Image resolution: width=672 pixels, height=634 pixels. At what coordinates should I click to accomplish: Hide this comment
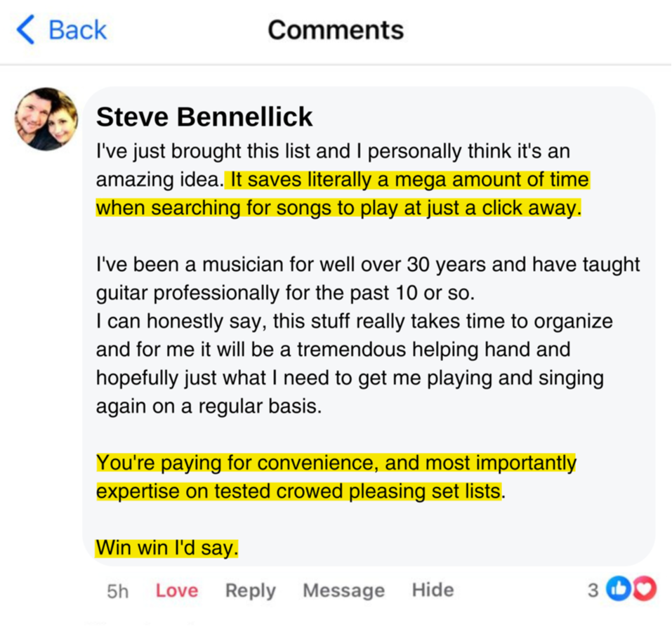coord(433,590)
